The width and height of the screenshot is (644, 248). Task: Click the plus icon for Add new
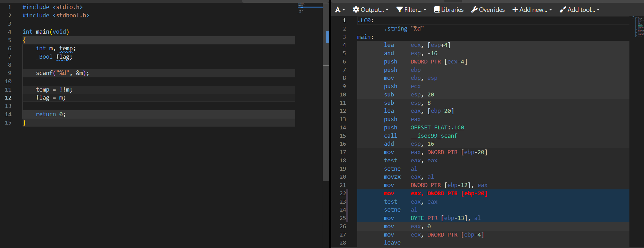[x=515, y=10]
